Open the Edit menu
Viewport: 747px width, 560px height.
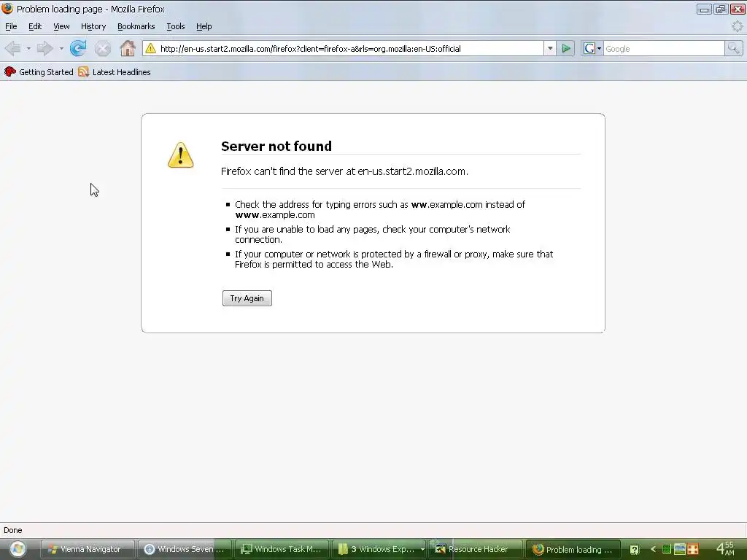coord(35,26)
